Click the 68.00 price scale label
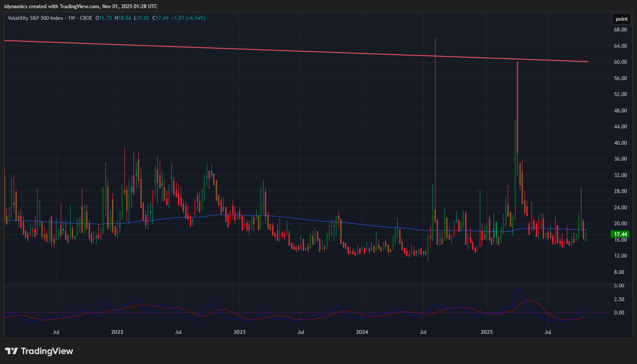Image resolution: width=637 pixels, height=364 pixels. point(620,30)
